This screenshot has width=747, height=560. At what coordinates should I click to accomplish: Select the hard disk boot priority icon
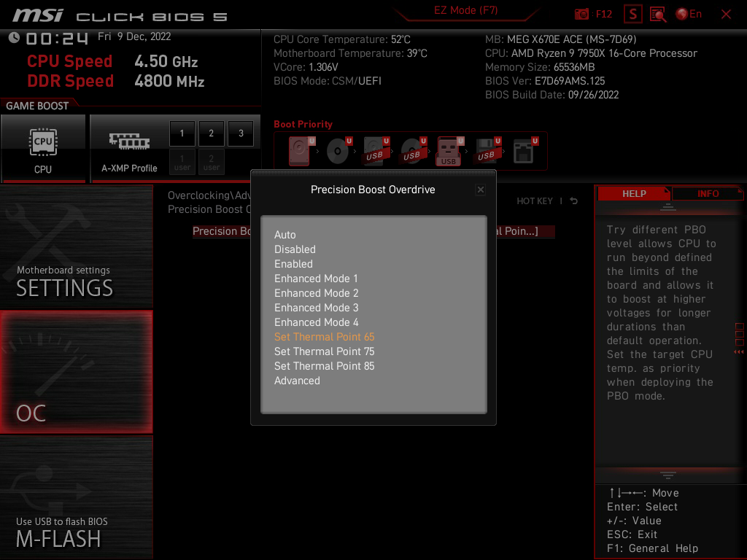tap(301, 151)
